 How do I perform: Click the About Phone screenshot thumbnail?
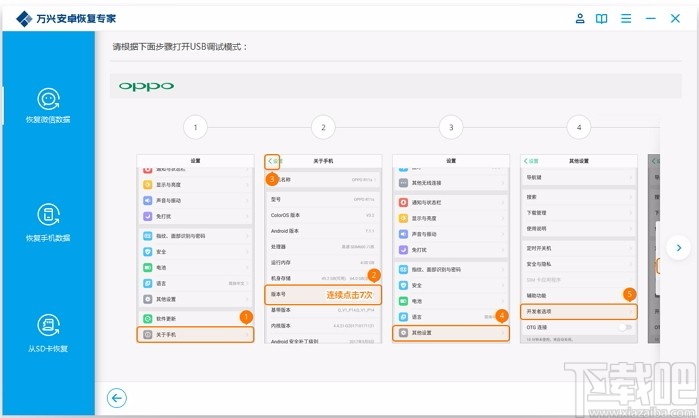pyautogui.click(x=323, y=249)
